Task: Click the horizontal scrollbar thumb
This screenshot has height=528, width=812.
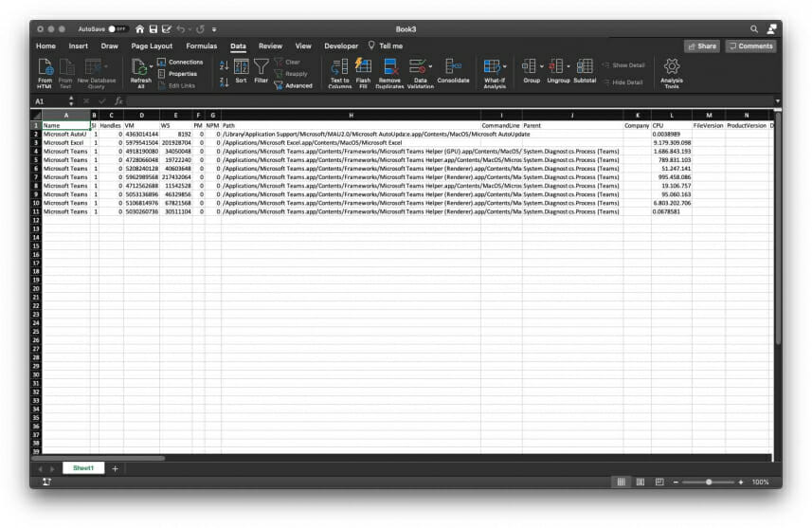Action: (99, 458)
